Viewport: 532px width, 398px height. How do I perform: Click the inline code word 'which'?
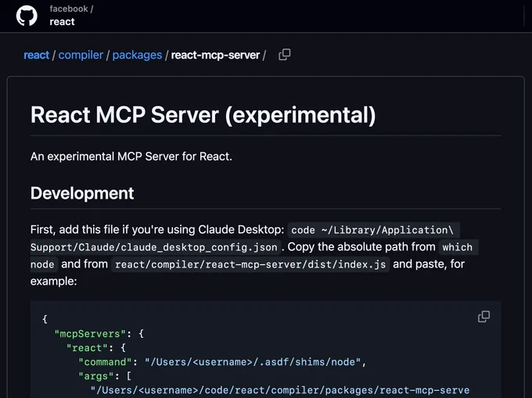[457, 247]
